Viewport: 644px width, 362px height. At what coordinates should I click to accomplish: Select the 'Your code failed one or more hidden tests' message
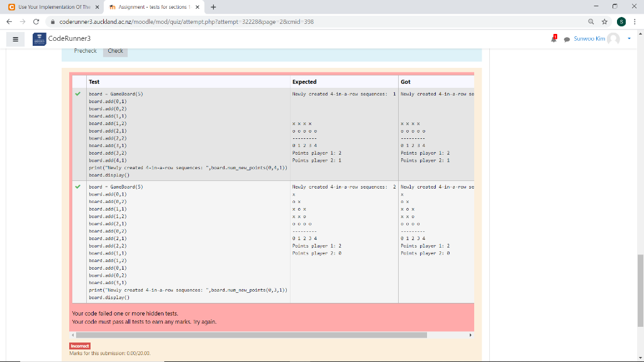pyautogui.click(x=125, y=314)
